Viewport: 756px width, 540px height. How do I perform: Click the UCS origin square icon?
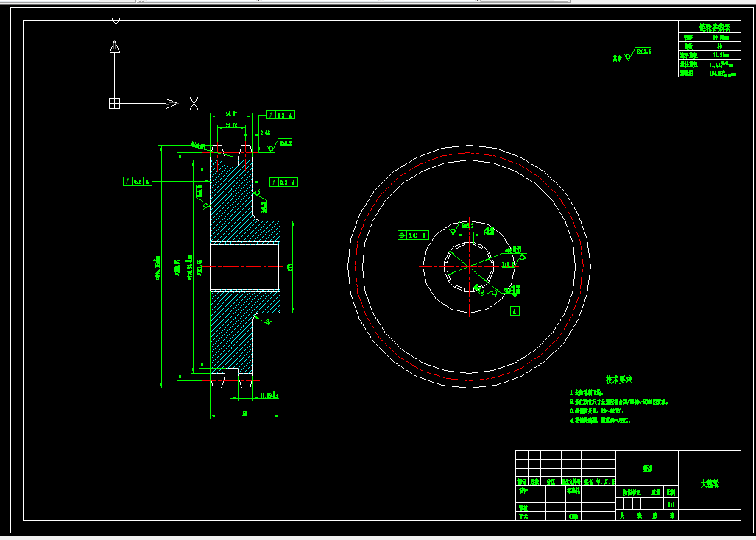114,103
